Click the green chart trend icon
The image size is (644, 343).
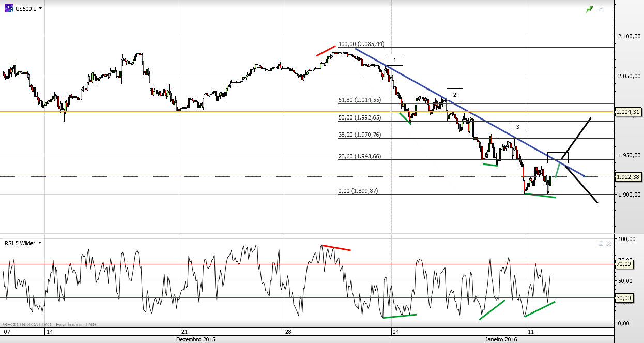590,9
